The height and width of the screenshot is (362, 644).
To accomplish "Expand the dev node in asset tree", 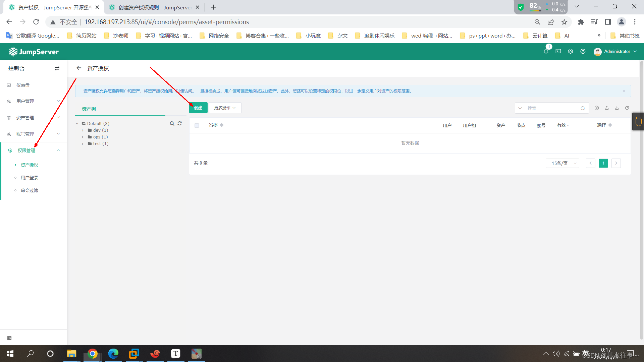I will pos(83,130).
